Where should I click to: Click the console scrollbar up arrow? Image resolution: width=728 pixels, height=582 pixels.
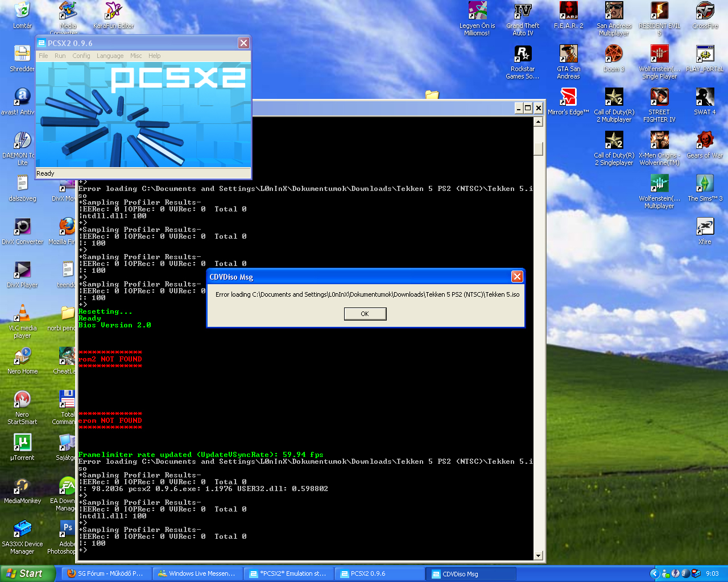[538, 122]
